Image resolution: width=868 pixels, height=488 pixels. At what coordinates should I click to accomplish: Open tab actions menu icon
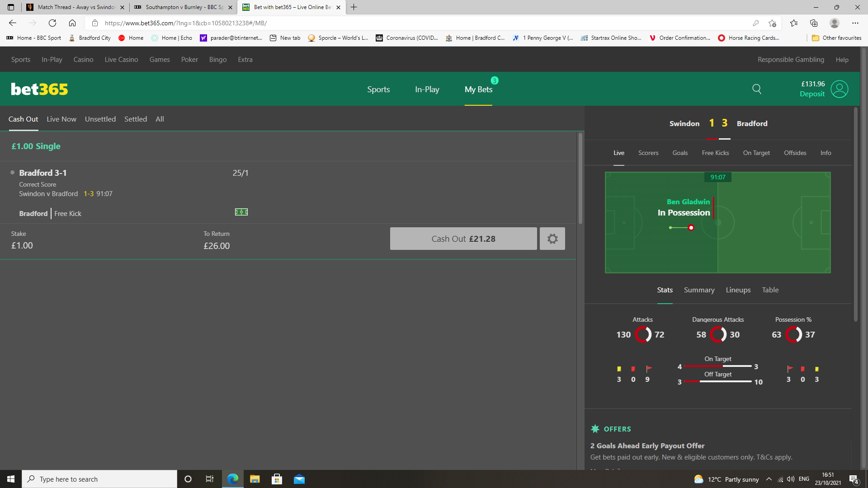tap(11, 7)
